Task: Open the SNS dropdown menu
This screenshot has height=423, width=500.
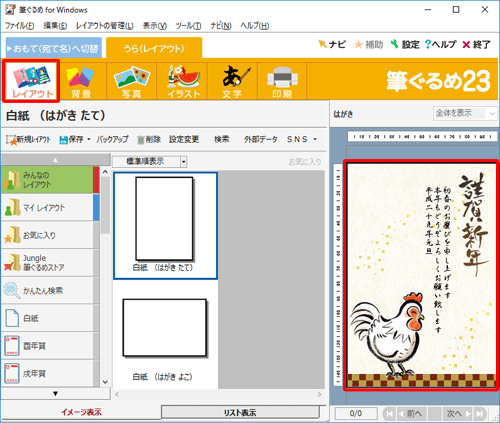Action: coord(302,140)
